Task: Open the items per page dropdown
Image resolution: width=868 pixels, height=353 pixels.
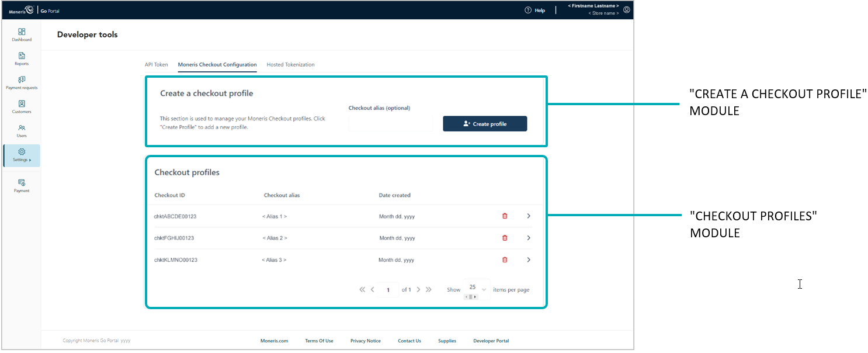Action: (x=476, y=289)
